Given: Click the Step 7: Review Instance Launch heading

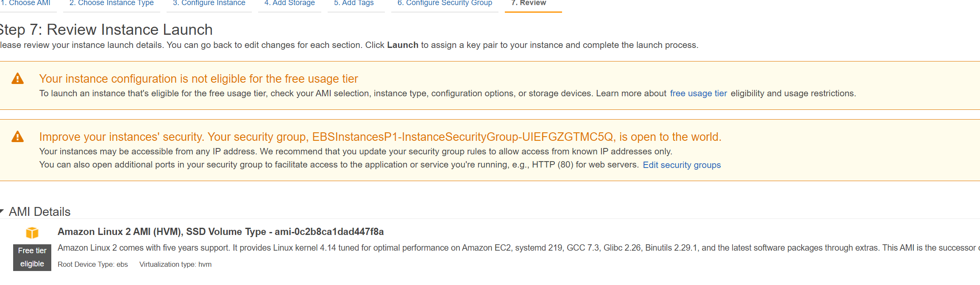Looking at the screenshot, I should click(x=106, y=30).
